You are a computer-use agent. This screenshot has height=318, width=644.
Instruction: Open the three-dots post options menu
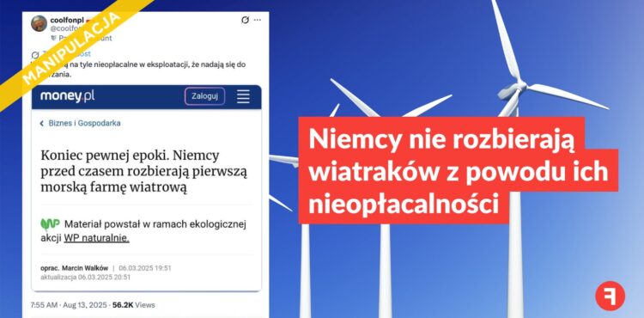[258, 20]
